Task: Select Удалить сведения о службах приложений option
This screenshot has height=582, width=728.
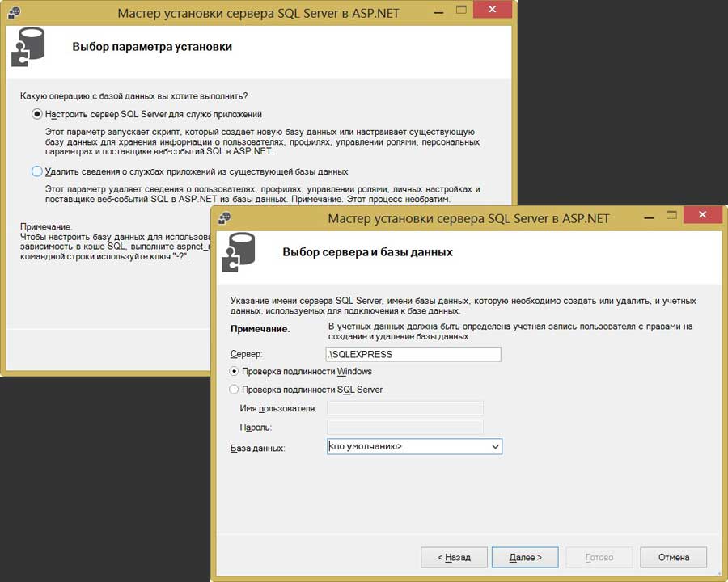Action: [36, 171]
